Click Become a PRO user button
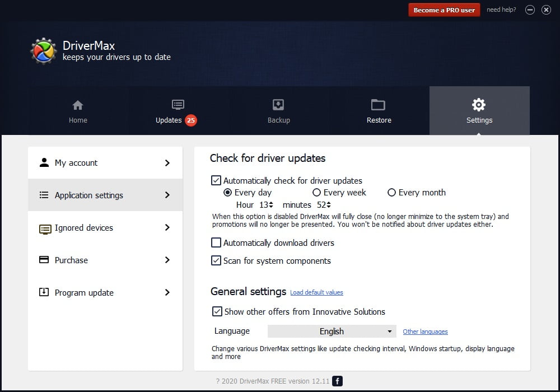Image resolution: width=560 pixels, height=392 pixels. click(x=444, y=10)
